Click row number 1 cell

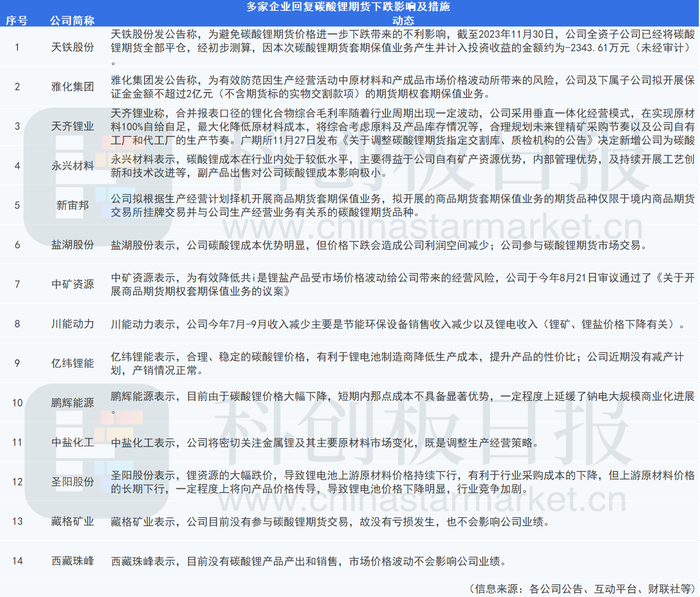(x=17, y=47)
